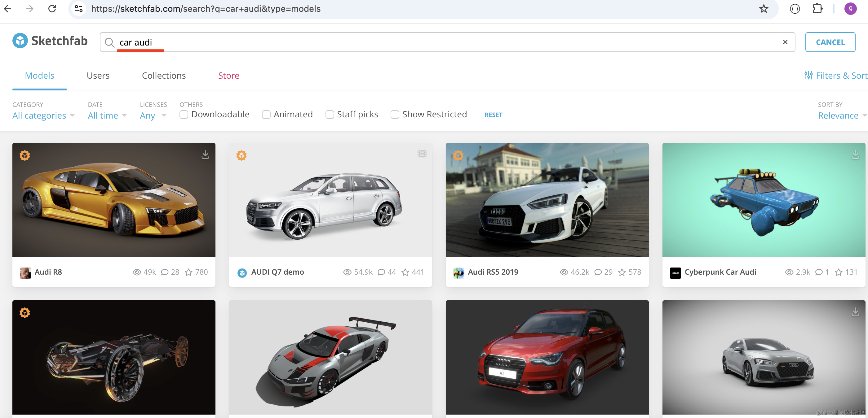Click the browser forward arrow
This screenshot has width=868, height=418.
pyautogui.click(x=30, y=9)
